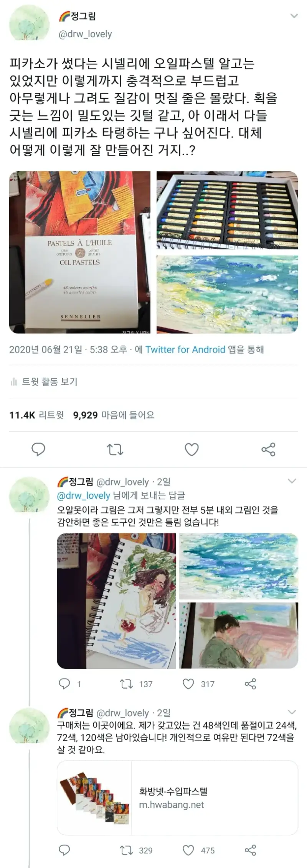Like the reply with 475 hearts
The height and width of the screenshot is (868, 307).
point(198,850)
